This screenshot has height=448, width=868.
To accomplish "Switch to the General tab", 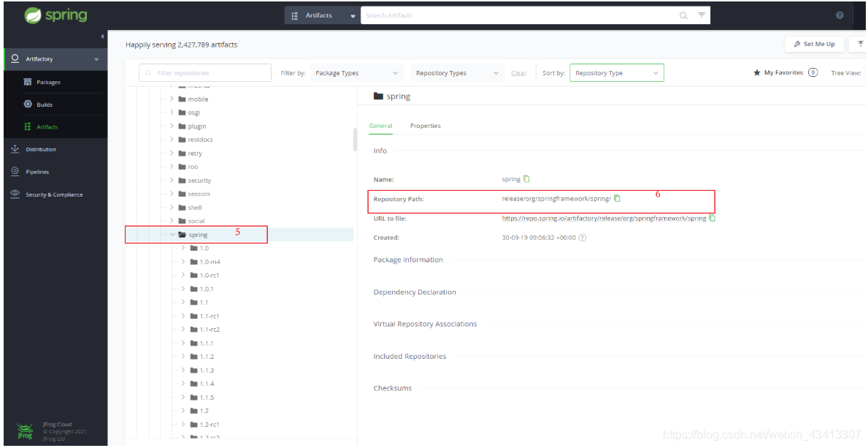I will 381,126.
